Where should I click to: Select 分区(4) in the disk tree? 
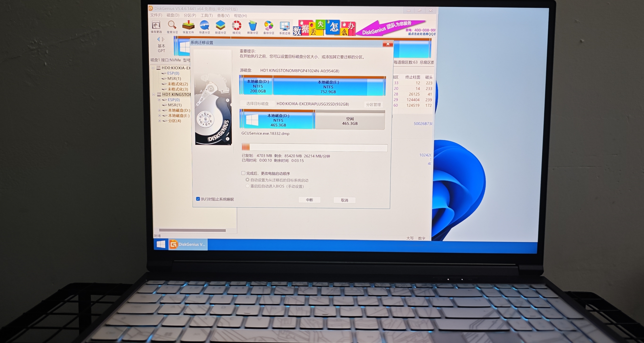tap(174, 121)
